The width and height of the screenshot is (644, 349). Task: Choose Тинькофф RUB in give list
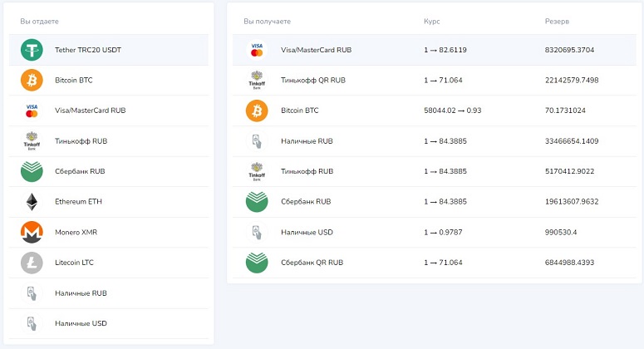[x=81, y=141]
